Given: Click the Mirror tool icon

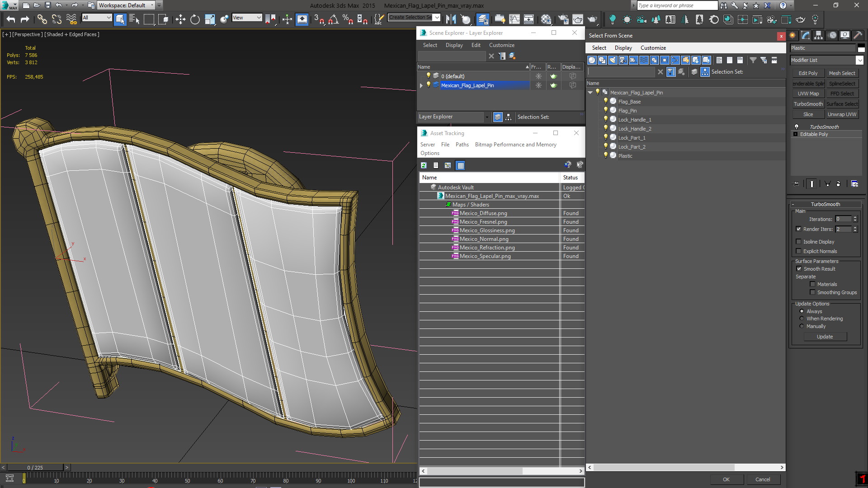Looking at the screenshot, I should (x=451, y=19).
